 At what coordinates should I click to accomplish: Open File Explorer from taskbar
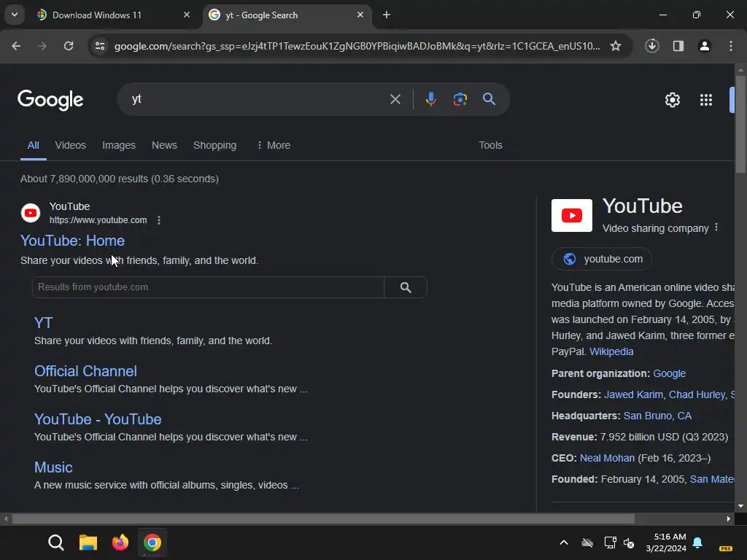coord(88,542)
